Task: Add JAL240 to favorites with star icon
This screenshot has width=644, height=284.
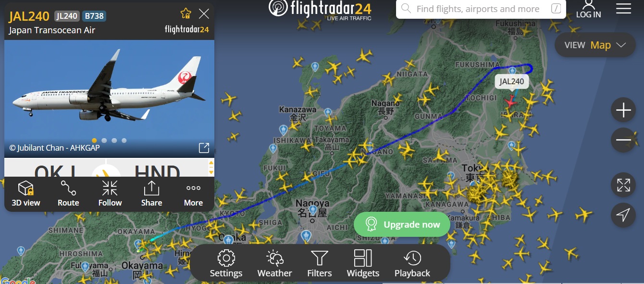Action: coord(186,13)
